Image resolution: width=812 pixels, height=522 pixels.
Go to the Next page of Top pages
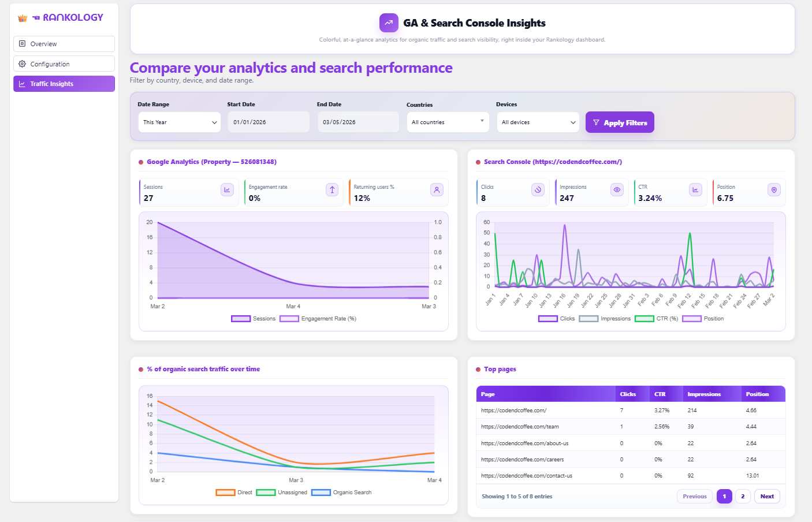[x=766, y=497]
